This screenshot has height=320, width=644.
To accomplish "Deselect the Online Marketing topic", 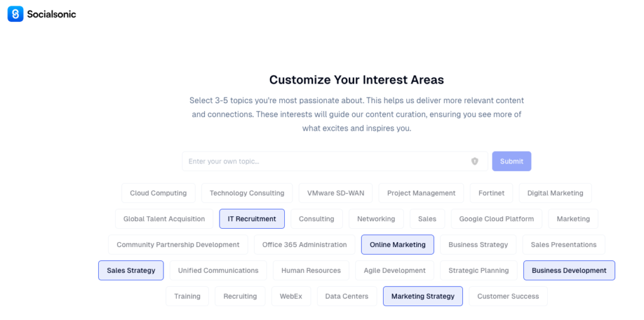I will click(x=397, y=245).
